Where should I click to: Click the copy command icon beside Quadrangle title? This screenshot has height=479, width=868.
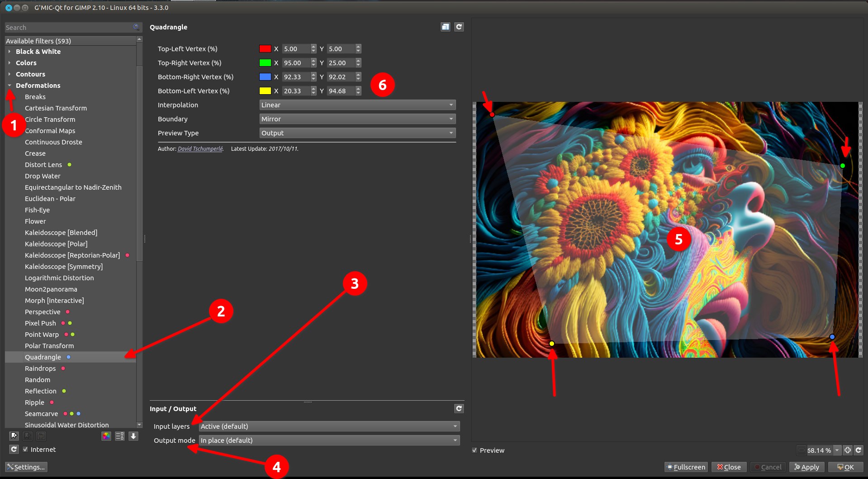point(445,27)
